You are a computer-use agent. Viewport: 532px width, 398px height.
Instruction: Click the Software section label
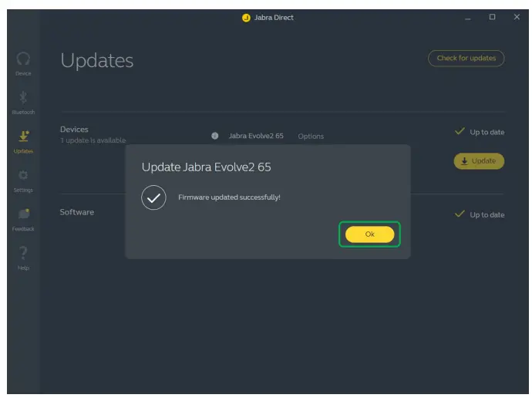77,212
